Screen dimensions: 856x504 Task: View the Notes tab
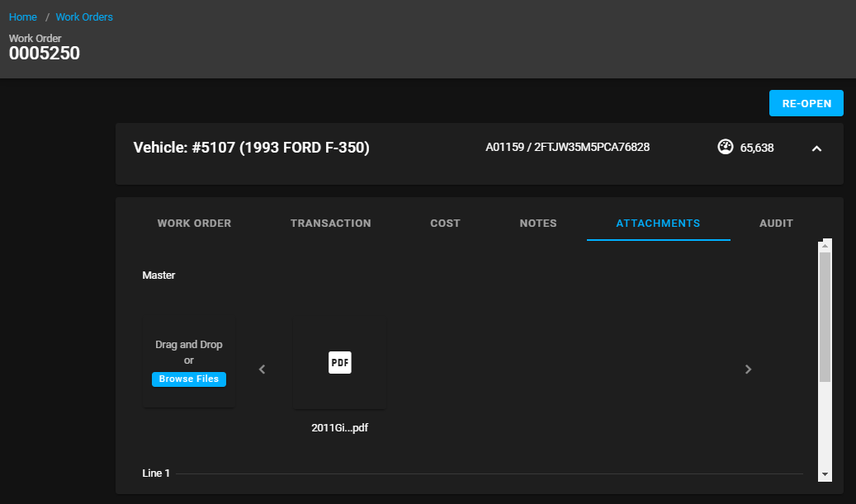[x=538, y=224]
